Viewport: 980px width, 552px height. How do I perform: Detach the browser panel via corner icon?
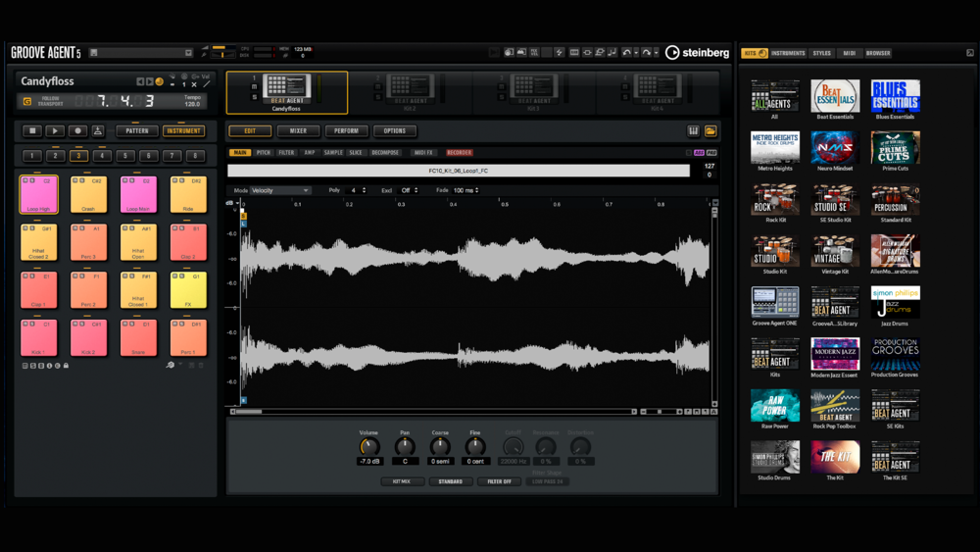[x=970, y=53]
